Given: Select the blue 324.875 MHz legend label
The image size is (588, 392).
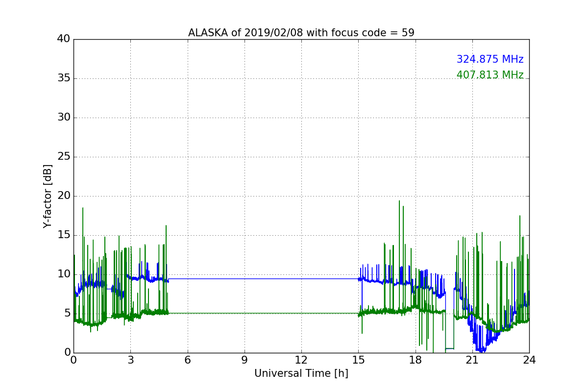Looking at the screenshot, I should [x=490, y=59].
